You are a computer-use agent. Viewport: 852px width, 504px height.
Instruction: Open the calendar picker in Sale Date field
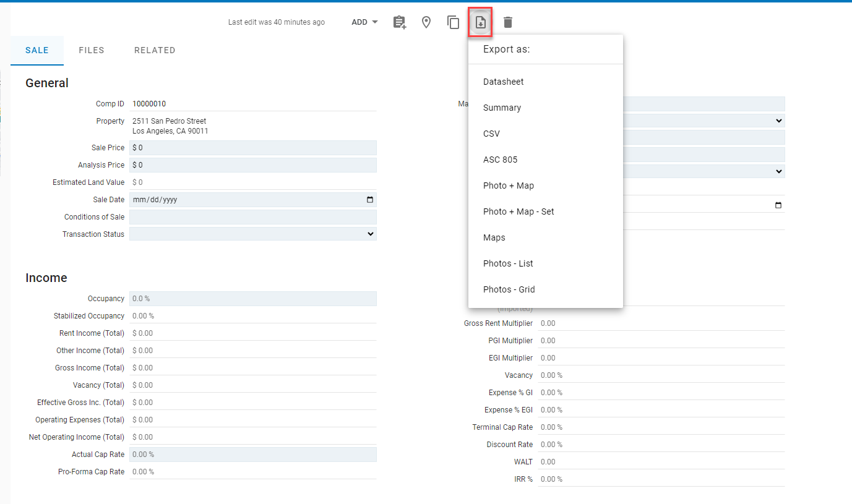click(370, 200)
